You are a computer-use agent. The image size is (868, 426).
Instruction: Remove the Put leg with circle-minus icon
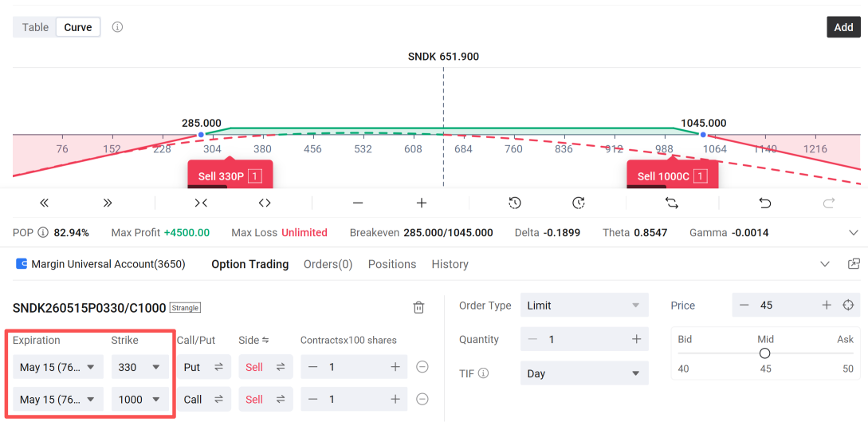pos(422,367)
